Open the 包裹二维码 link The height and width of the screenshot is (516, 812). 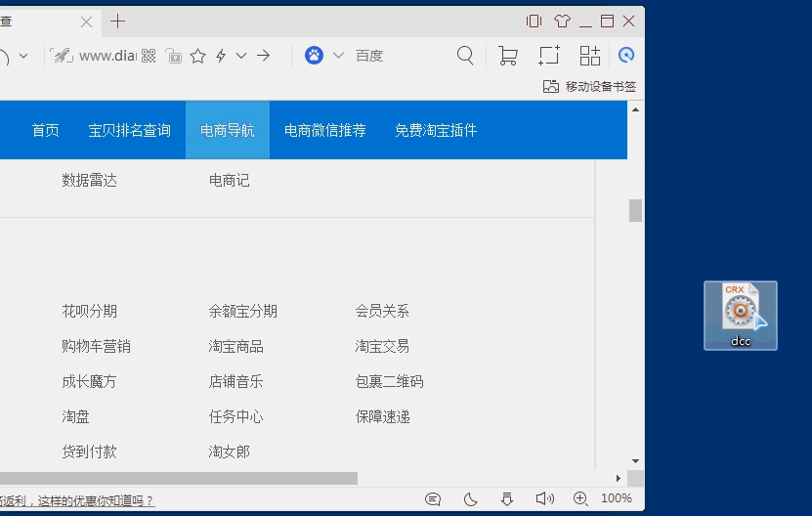pyautogui.click(x=390, y=381)
